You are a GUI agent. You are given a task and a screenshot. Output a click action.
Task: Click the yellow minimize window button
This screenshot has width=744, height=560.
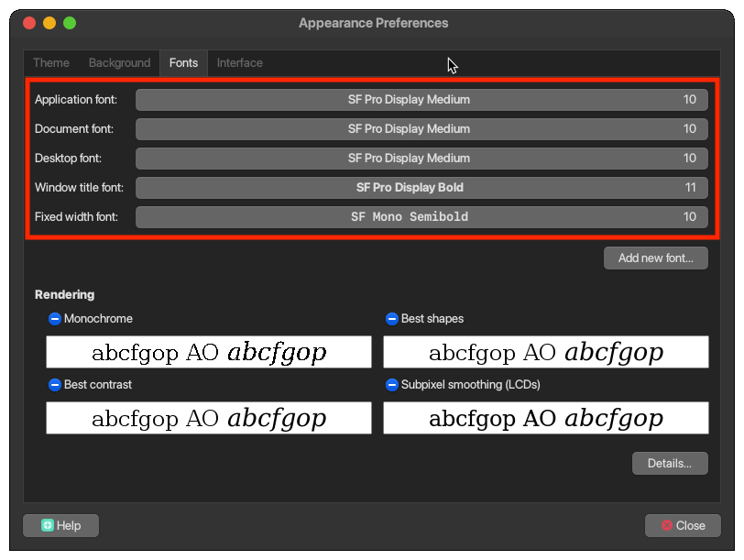tap(49, 23)
